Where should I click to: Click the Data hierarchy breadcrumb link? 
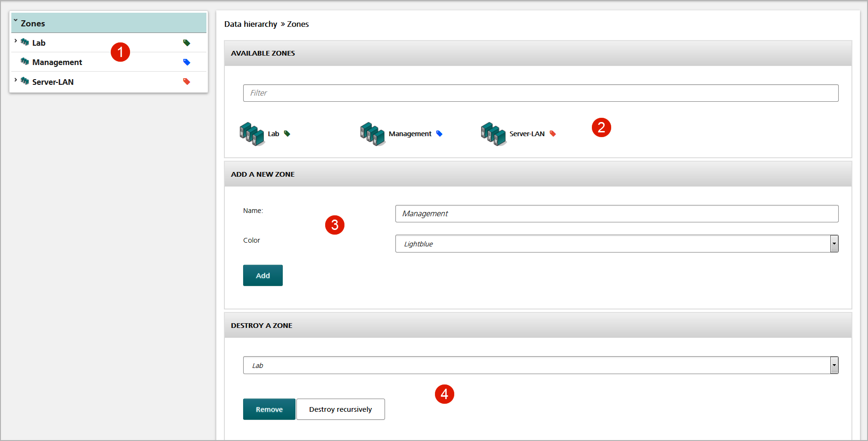click(x=251, y=24)
